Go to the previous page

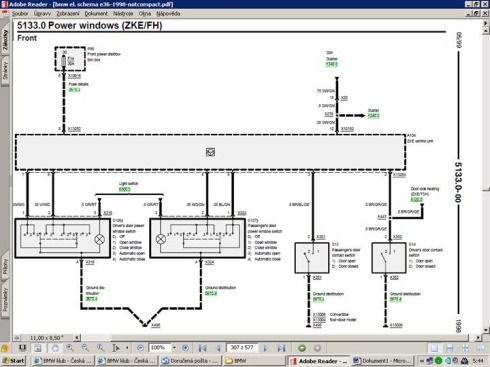click(218, 348)
